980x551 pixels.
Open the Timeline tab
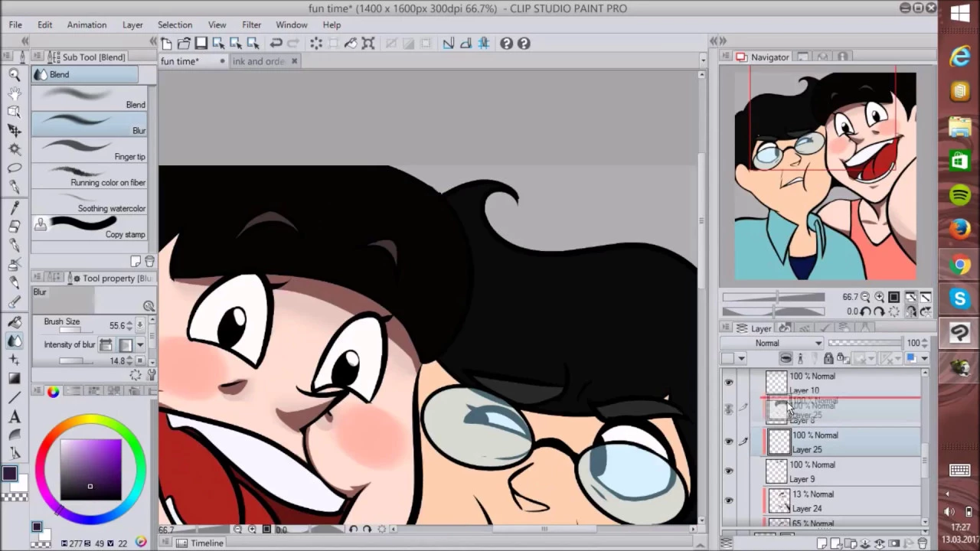(200, 543)
